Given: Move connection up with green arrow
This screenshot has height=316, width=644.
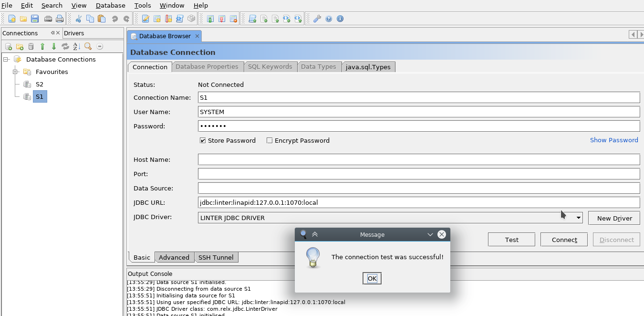Looking at the screenshot, I should tap(42, 46).
